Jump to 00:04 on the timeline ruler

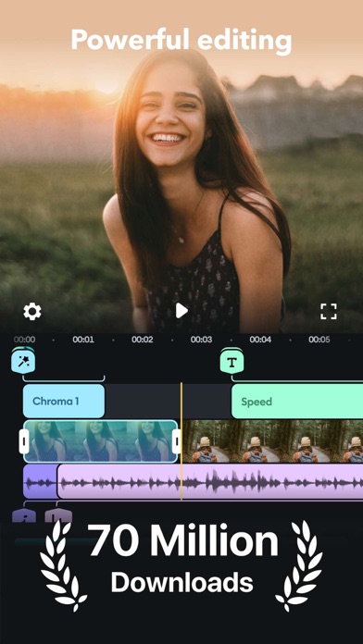260,340
